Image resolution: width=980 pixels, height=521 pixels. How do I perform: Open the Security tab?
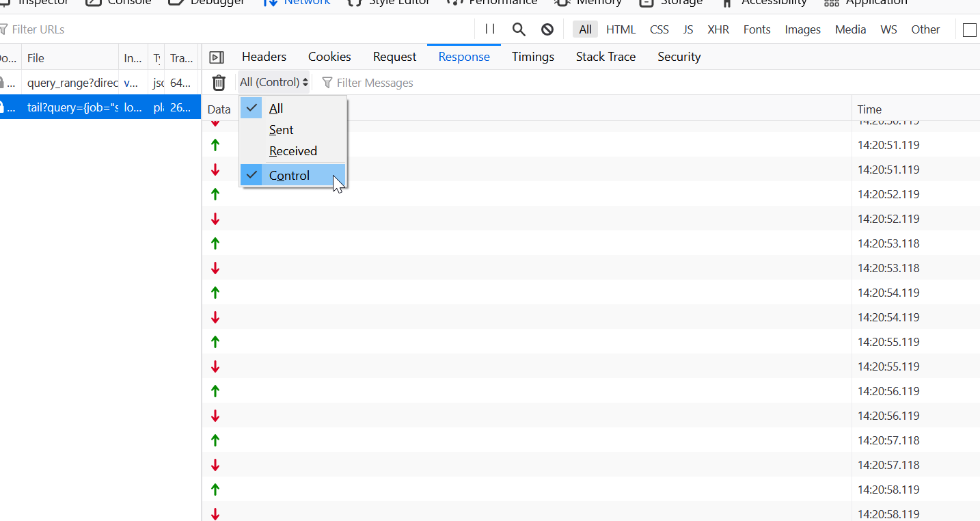678,57
